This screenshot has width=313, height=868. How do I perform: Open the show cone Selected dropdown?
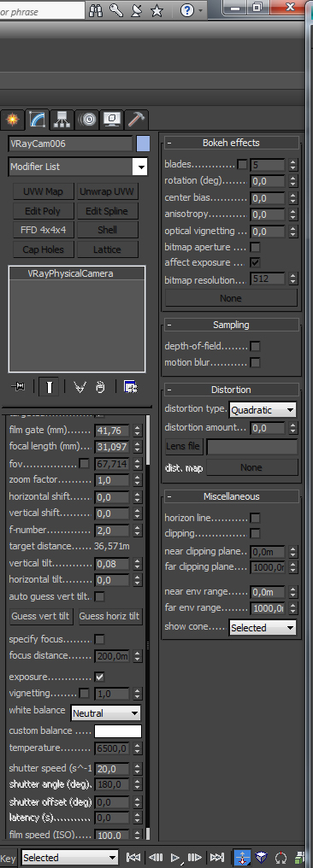[x=263, y=628]
